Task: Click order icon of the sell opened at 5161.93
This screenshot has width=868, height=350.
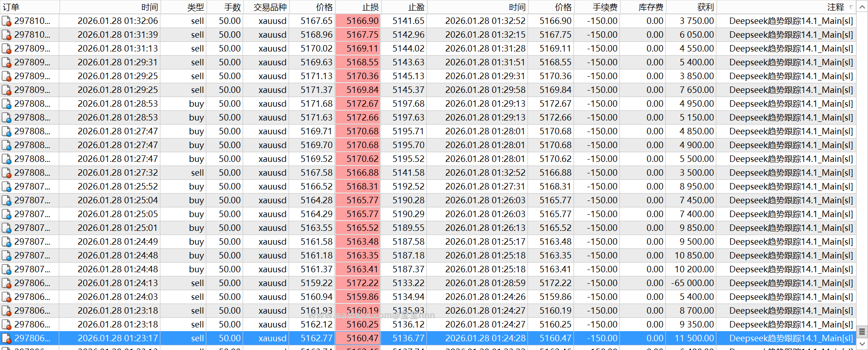Action: pyautogui.click(x=6, y=311)
